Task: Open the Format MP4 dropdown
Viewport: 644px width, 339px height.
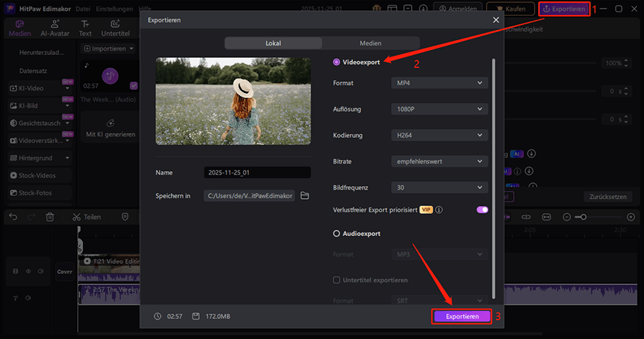Action: [439, 83]
